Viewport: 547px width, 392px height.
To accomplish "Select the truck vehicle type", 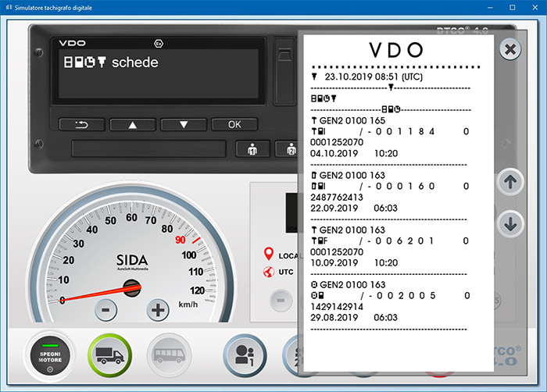I will 110,357.
